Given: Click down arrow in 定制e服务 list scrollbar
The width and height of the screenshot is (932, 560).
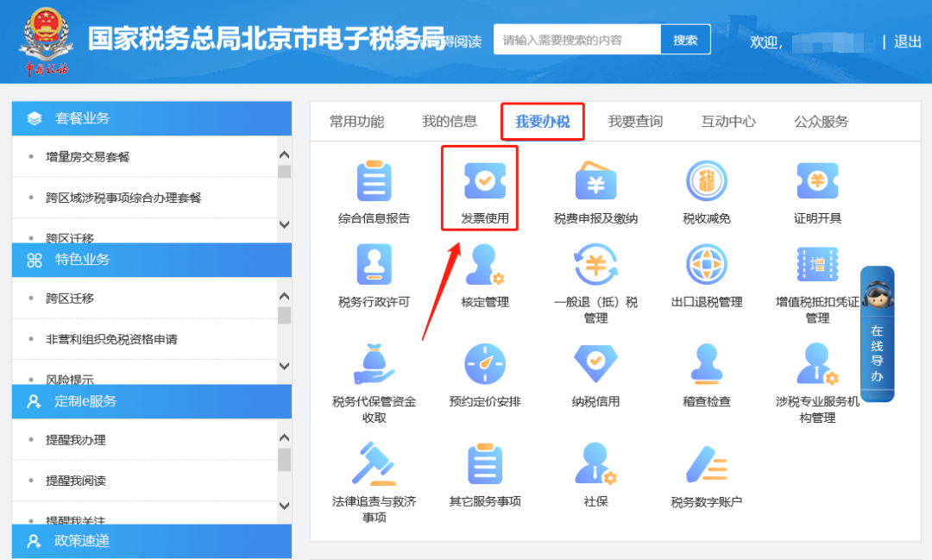Looking at the screenshot, I should pyautogui.click(x=284, y=506).
